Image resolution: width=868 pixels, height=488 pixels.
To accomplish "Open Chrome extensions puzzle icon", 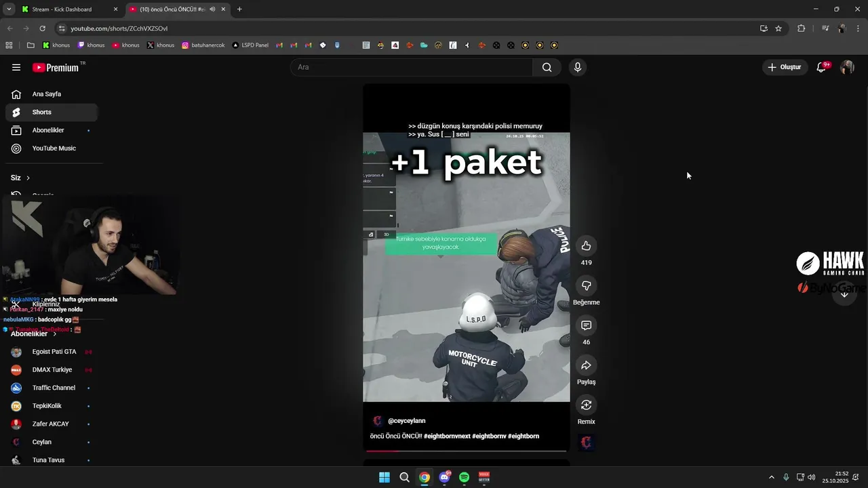I will pyautogui.click(x=802, y=28).
